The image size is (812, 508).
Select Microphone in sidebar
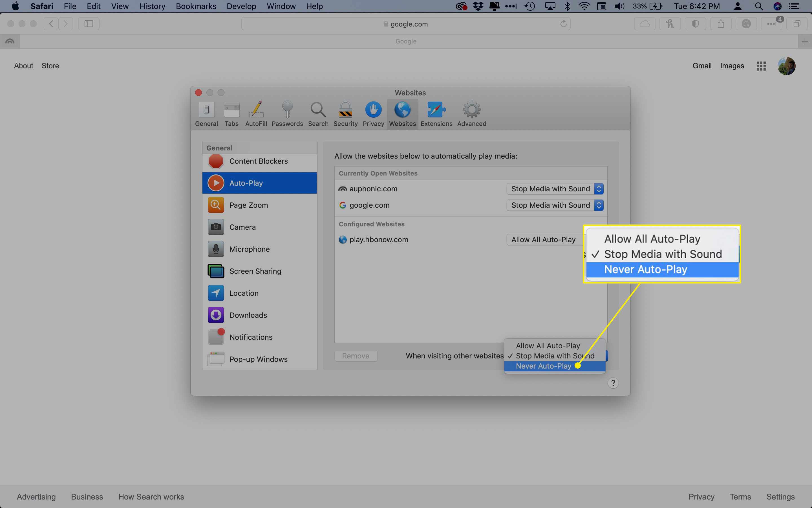tap(259, 249)
